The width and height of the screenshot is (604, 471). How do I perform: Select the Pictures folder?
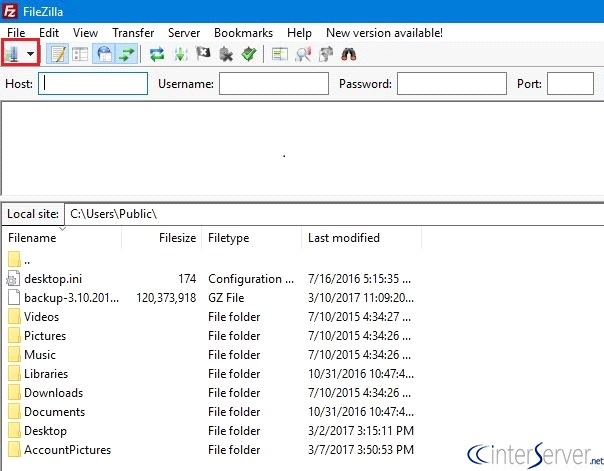point(45,336)
